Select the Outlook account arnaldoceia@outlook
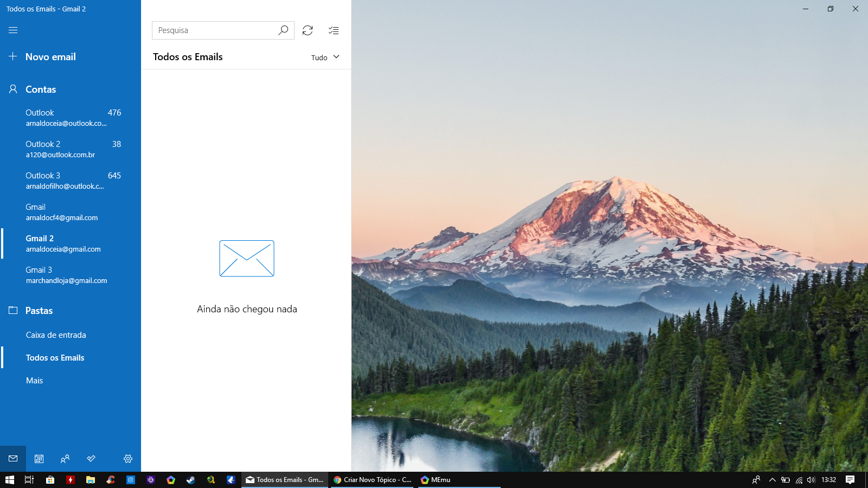 71,118
